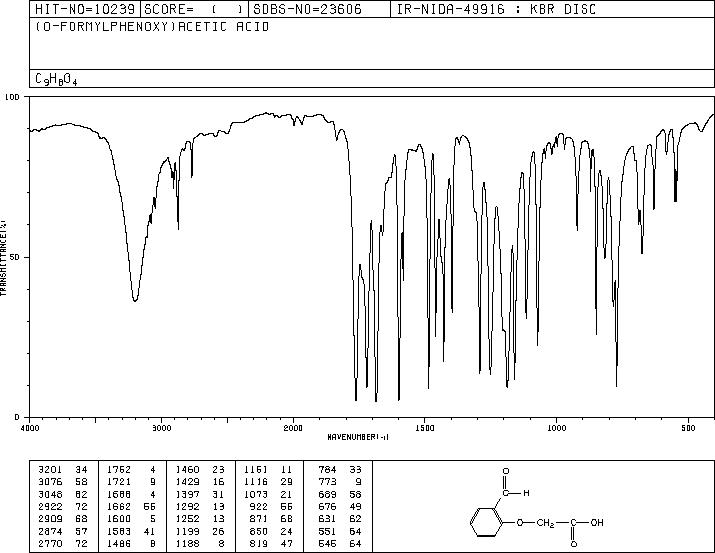Click the 4000 tick label on wavenumber axis
Image resolution: width=715 pixels, height=553 pixels.
30,428
